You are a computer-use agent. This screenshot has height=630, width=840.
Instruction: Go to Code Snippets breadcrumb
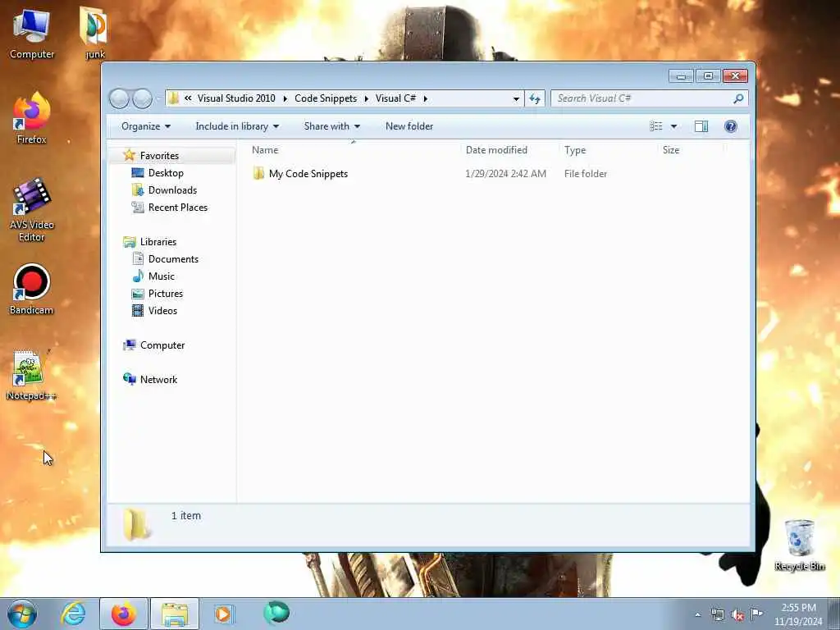pos(326,98)
